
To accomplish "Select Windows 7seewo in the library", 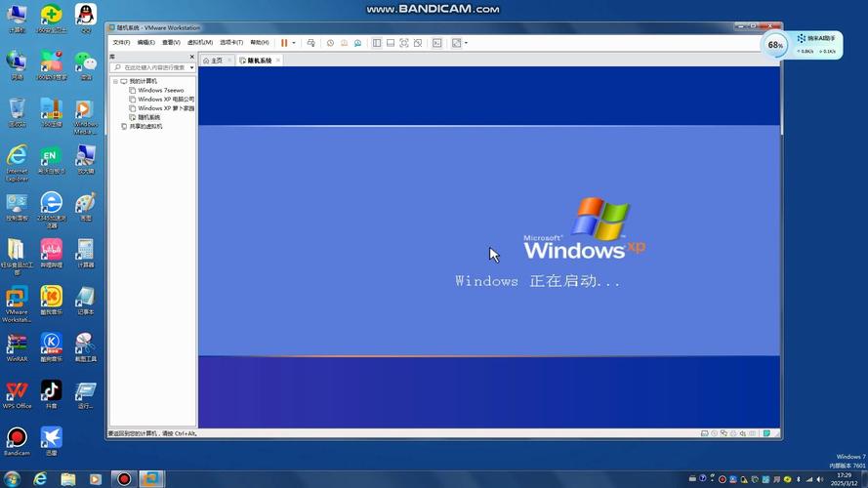I will (160, 90).
